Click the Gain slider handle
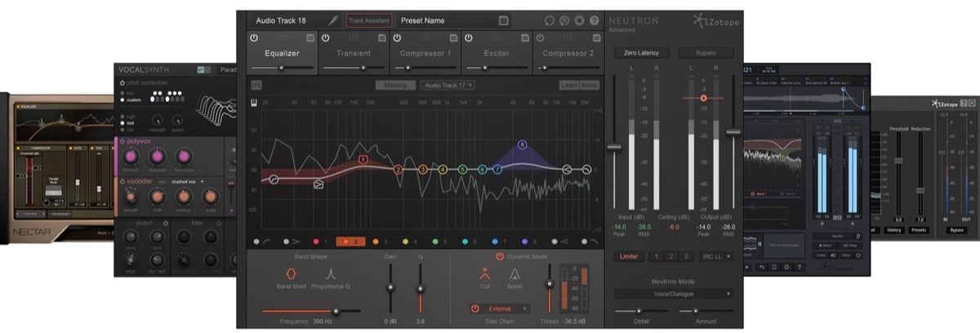Viewport: 980px width, 333px height. click(390, 288)
